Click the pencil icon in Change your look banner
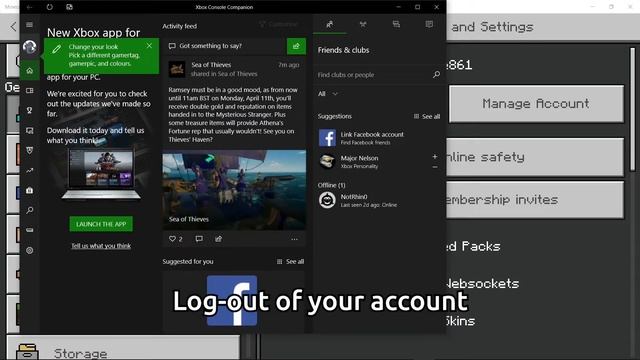 [56, 49]
